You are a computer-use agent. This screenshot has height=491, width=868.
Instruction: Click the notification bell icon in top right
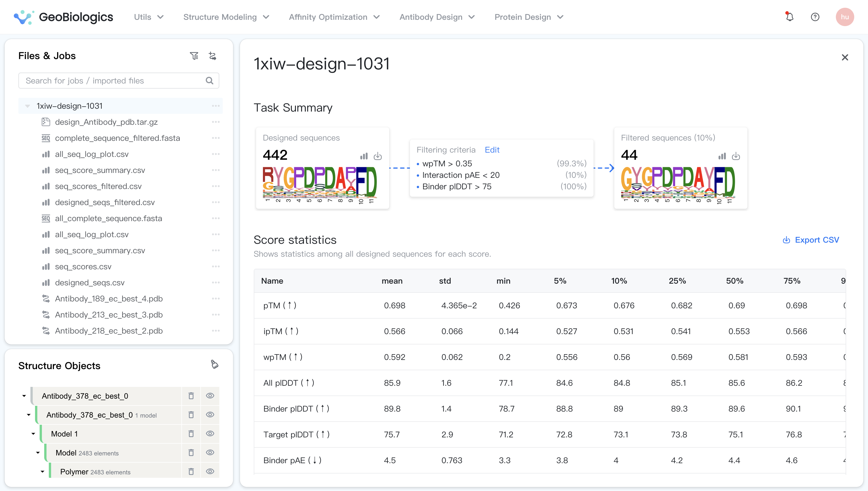tap(789, 17)
